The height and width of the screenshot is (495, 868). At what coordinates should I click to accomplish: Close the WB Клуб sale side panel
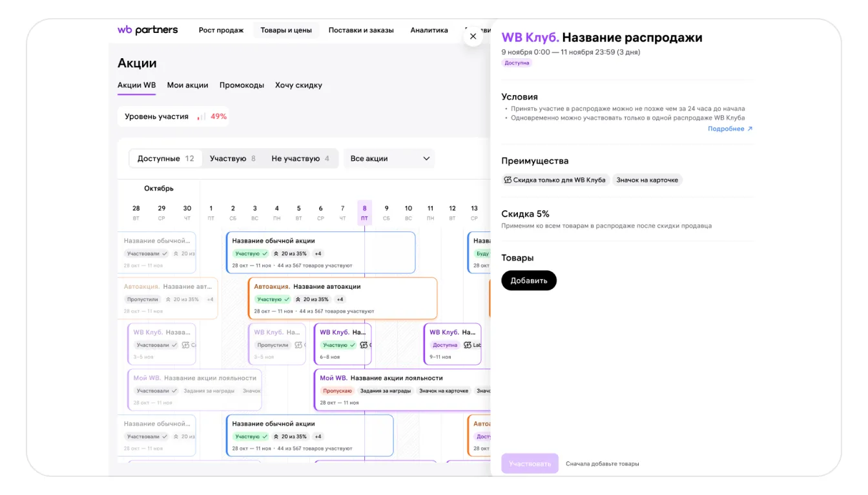[x=473, y=37]
